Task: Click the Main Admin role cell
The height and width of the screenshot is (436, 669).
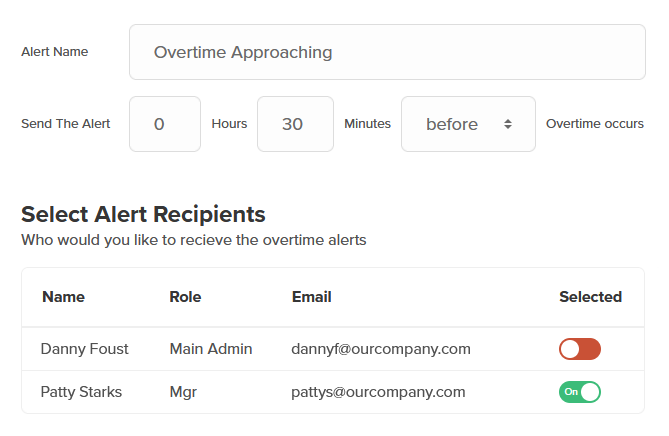Action: 211,349
